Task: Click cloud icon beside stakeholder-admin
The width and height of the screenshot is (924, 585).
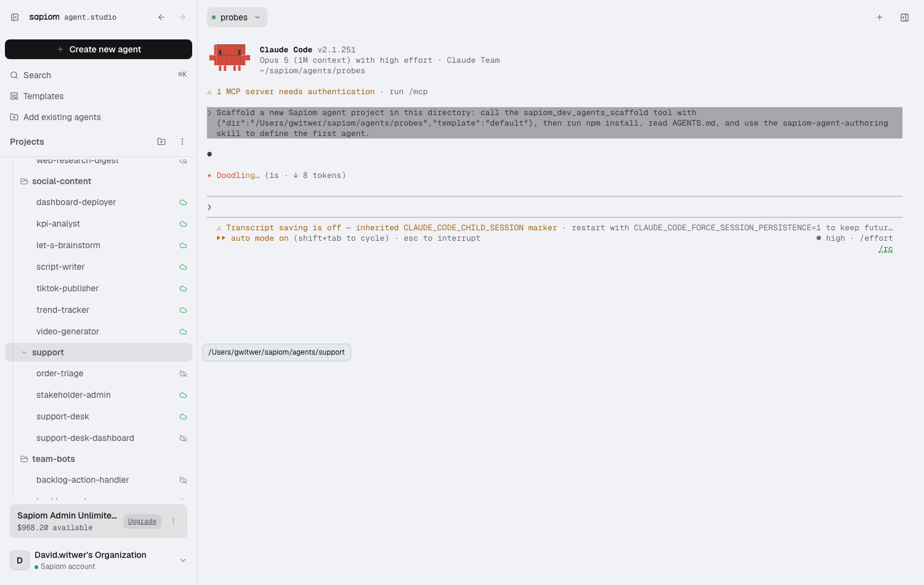Action: coord(183,395)
